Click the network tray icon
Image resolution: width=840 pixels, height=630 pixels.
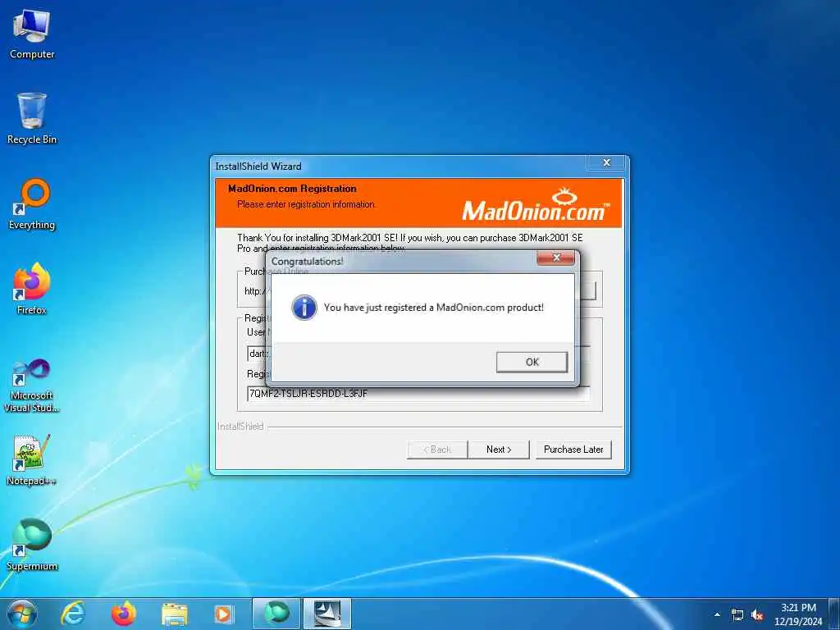737,615
